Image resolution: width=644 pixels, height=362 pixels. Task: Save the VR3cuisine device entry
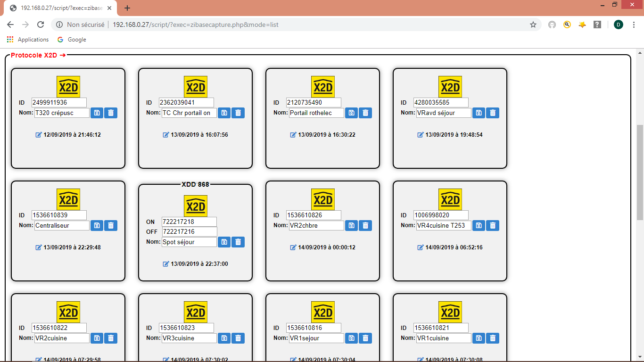pos(224,338)
